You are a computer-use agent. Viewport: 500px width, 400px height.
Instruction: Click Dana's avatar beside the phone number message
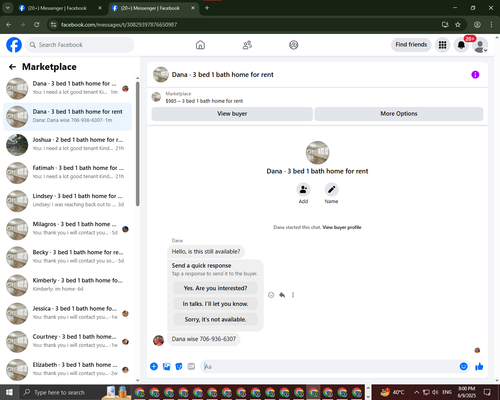158,341
